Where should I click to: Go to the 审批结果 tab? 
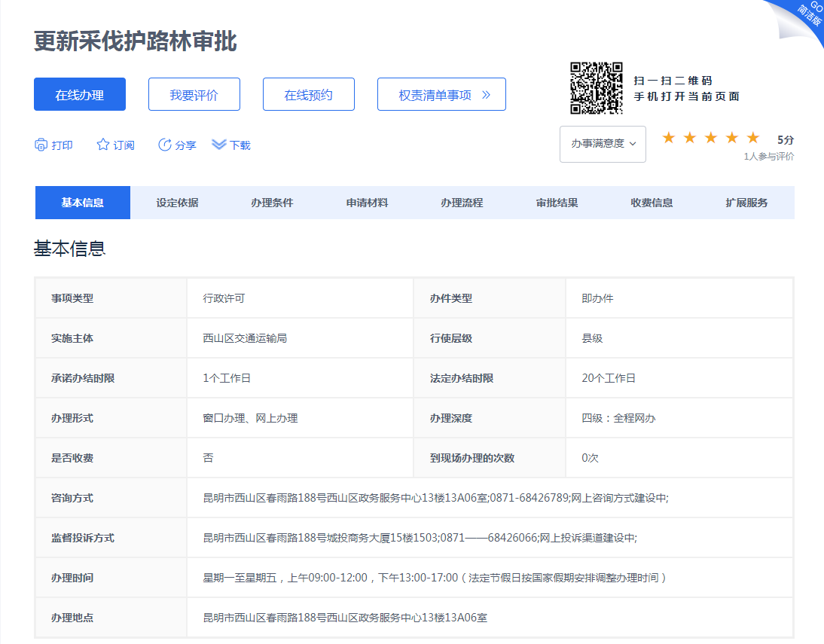(557, 203)
